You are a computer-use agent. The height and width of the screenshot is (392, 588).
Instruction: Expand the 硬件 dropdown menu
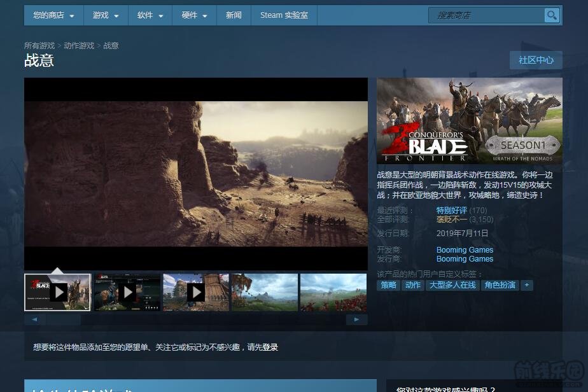pos(194,15)
